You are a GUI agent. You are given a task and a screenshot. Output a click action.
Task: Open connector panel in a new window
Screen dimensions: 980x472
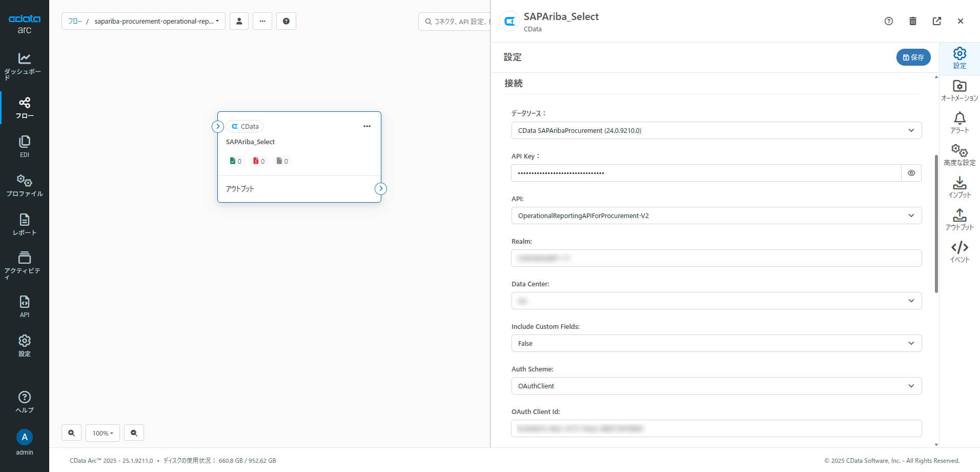[x=937, y=21]
